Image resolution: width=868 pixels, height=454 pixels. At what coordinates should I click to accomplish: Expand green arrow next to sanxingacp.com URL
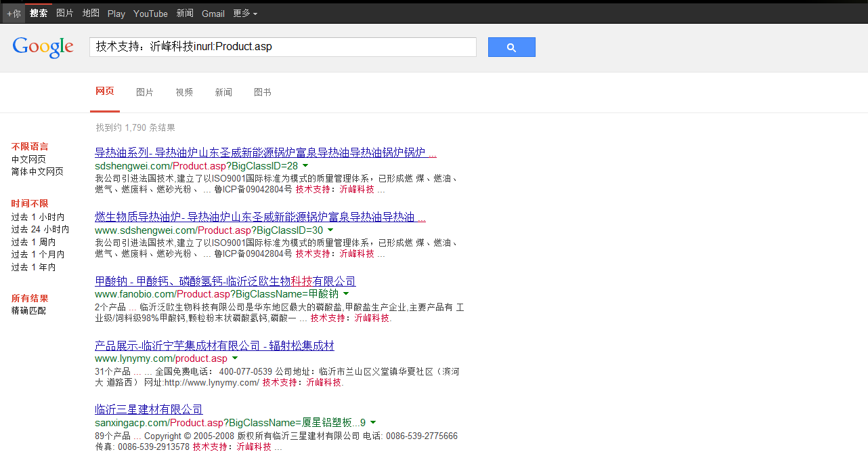click(373, 422)
